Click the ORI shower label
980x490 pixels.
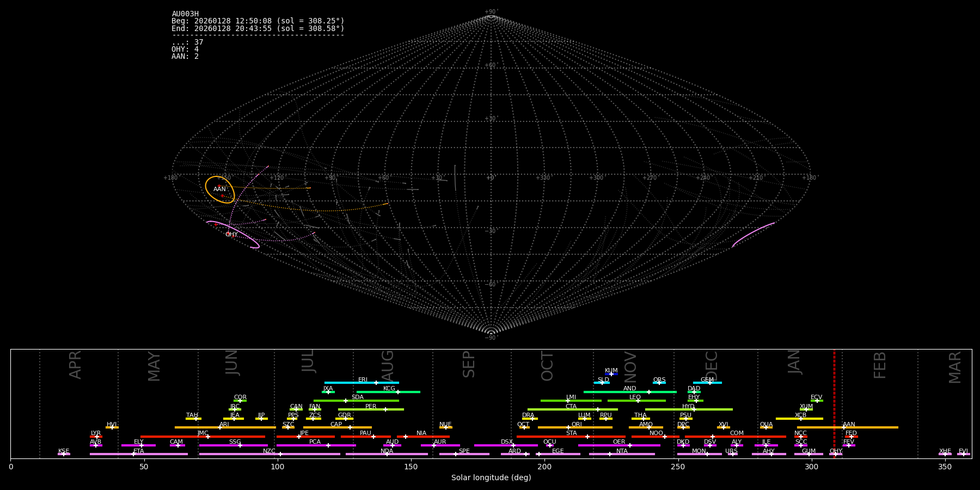click(577, 425)
